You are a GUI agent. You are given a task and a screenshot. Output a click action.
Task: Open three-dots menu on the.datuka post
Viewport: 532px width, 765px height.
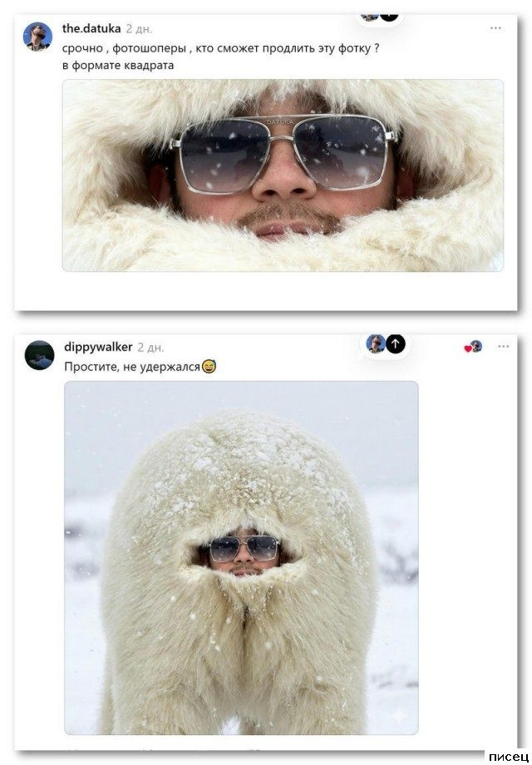[495, 27]
